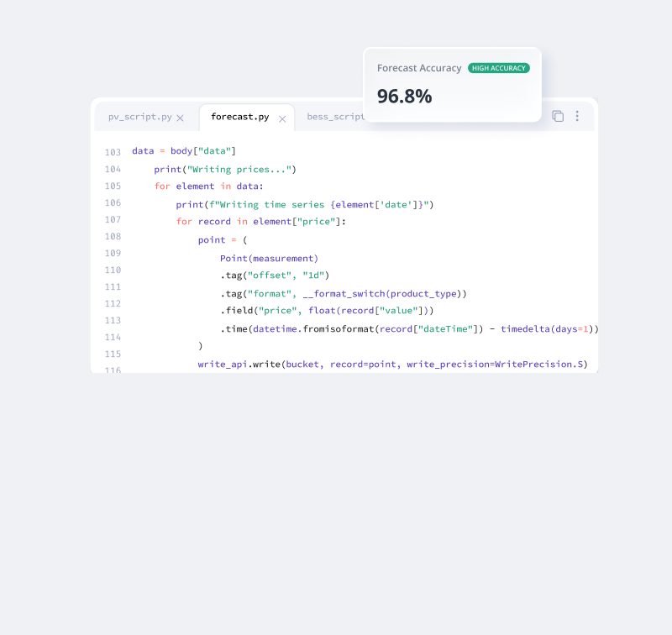Close the pv_script.py tab
Viewport: 672px width, 635px height.
(180, 118)
